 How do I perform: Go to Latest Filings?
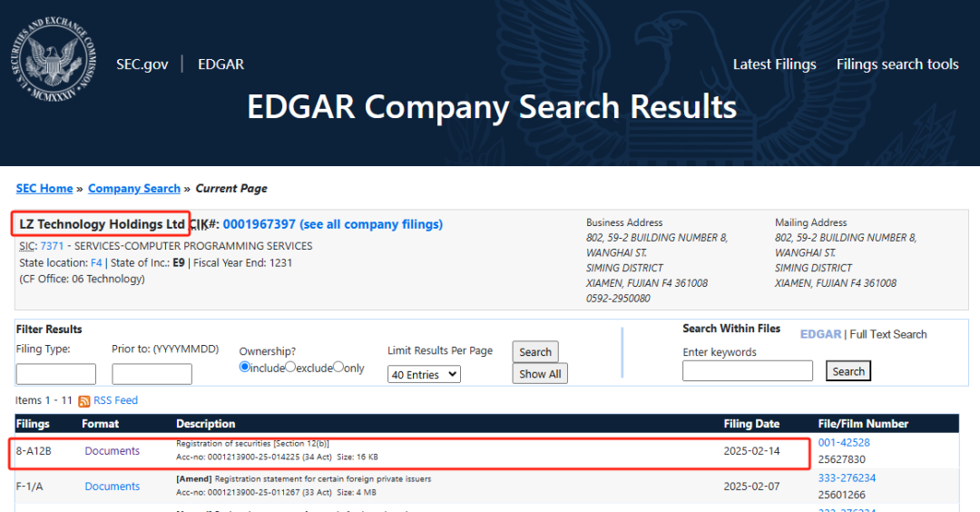coord(774,64)
